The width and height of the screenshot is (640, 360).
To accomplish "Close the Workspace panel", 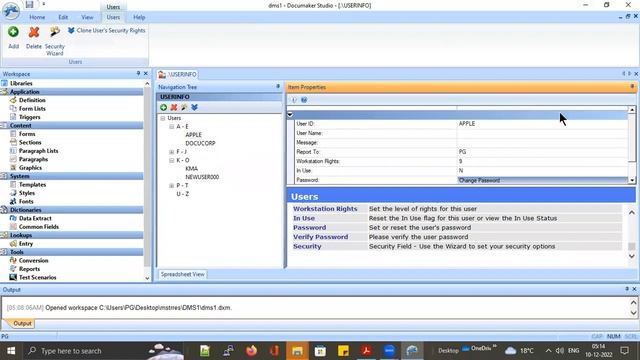I will (145, 73).
